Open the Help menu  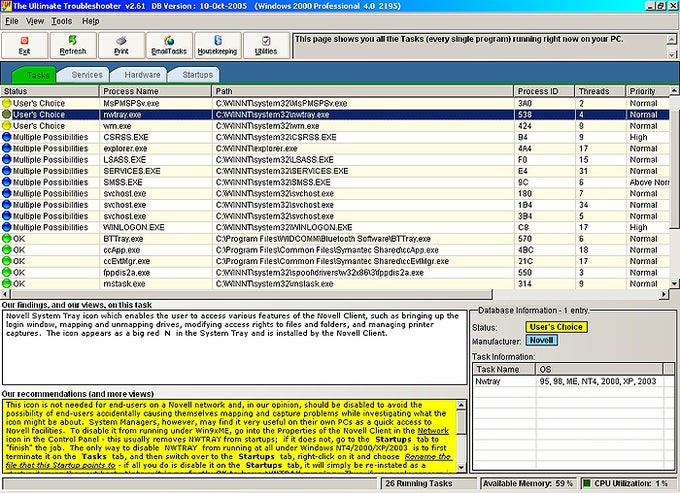[x=90, y=21]
